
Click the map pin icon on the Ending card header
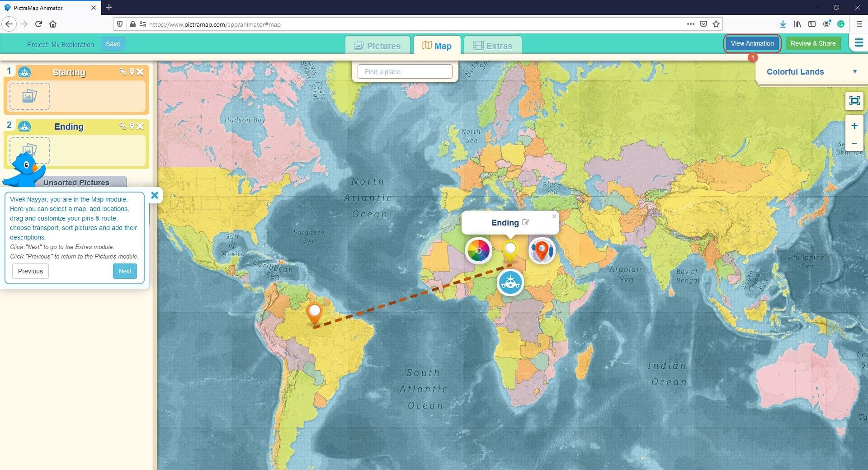click(x=132, y=127)
